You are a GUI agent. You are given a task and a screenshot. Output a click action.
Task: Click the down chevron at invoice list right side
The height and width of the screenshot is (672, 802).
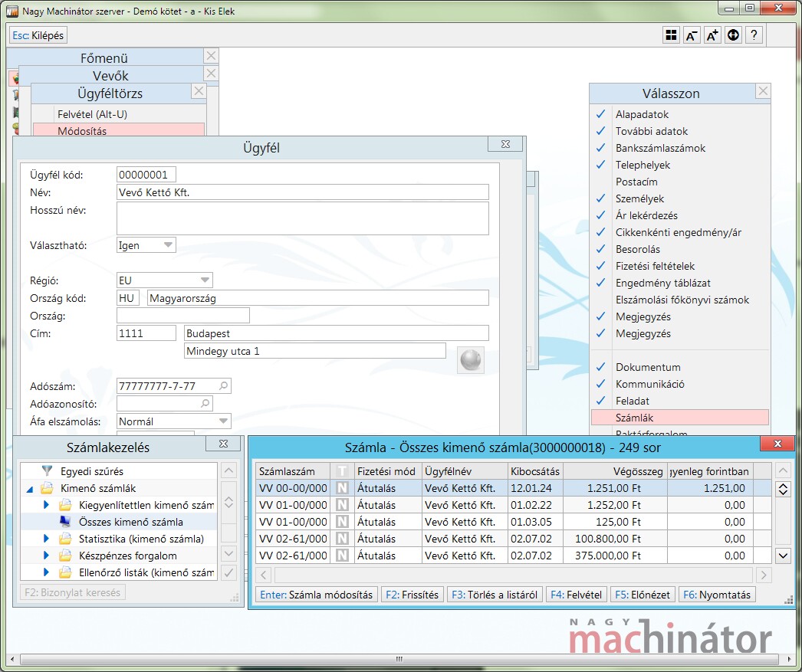(783, 556)
